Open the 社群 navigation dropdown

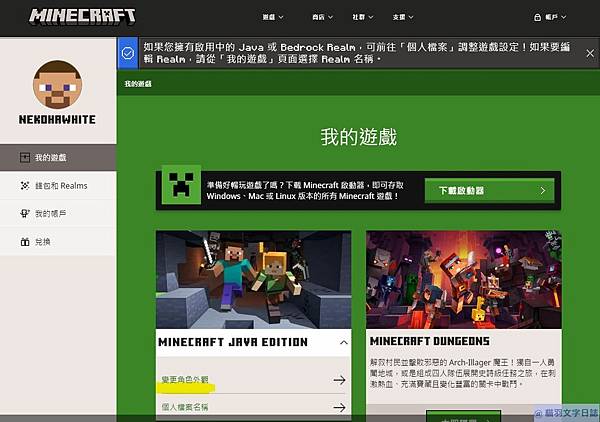point(362,17)
